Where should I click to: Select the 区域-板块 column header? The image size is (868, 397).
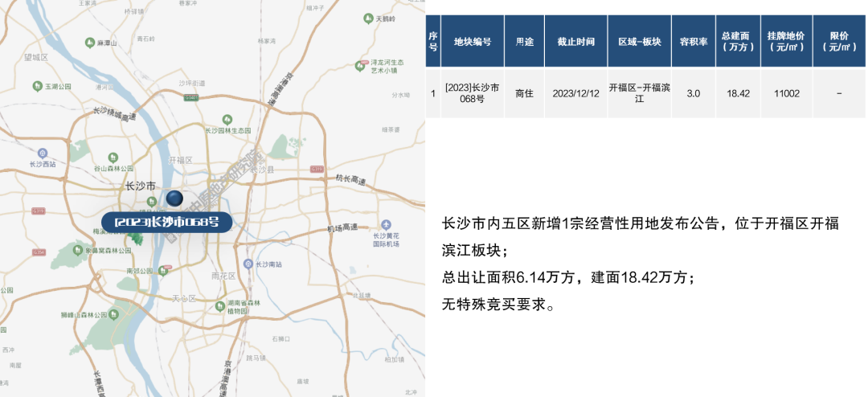[x=640, y=42]
